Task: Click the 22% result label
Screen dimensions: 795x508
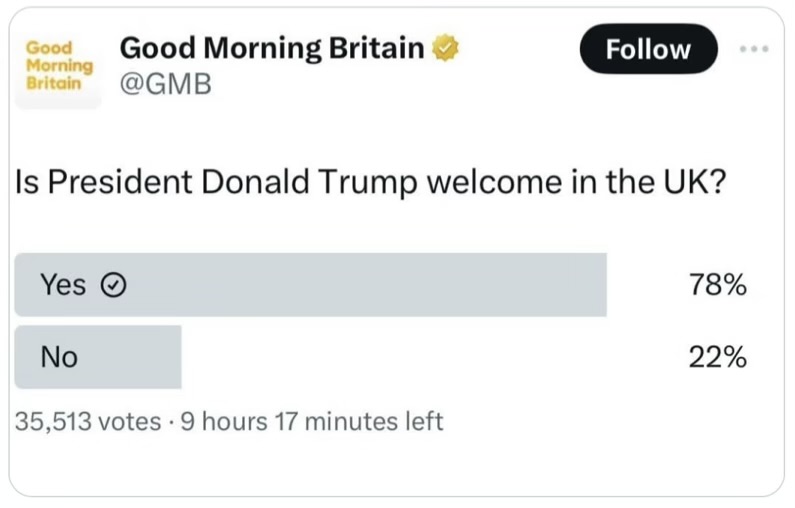Action: (718, 357)
